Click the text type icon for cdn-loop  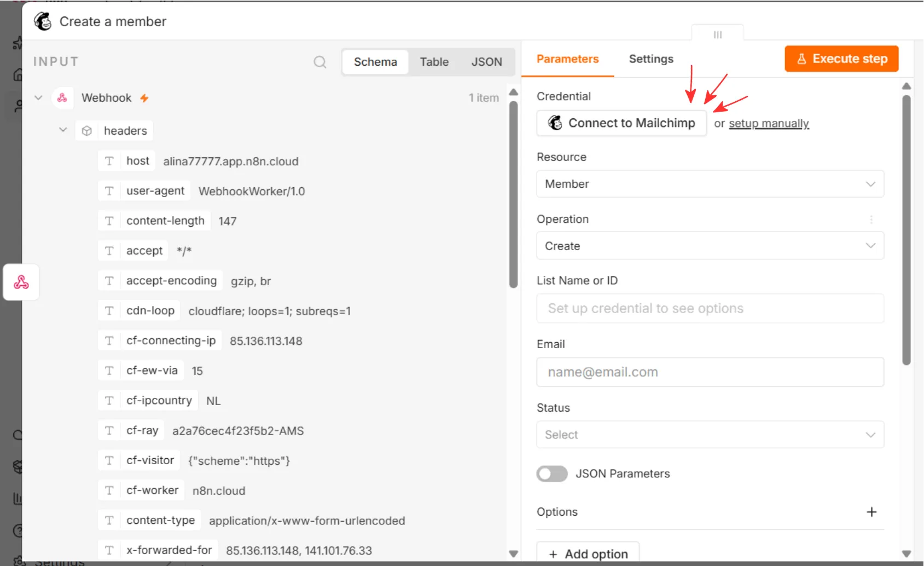pos(109,310)
